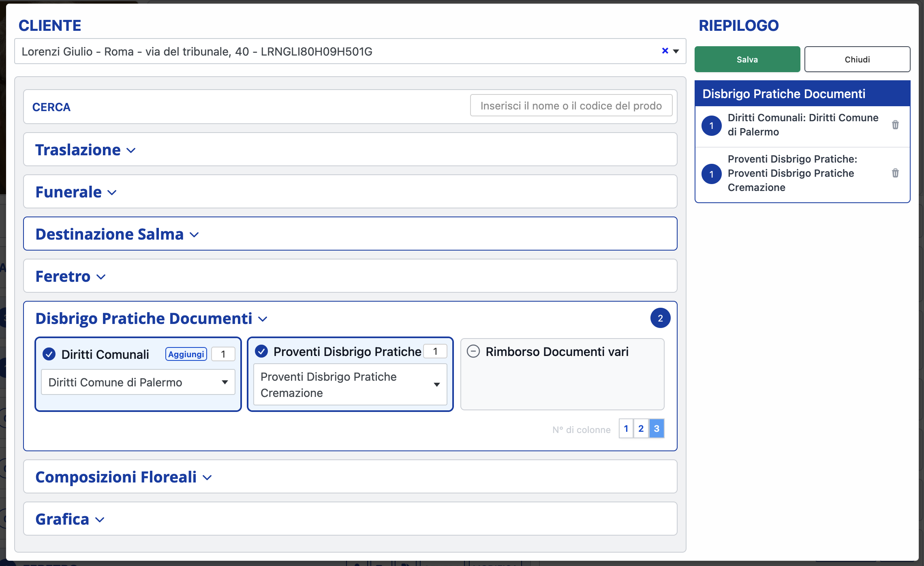Open the Proventi Disbrigo Pratiche Cremazione dropdown
Screen dimensions: 924x566
[x=350, y=384]
